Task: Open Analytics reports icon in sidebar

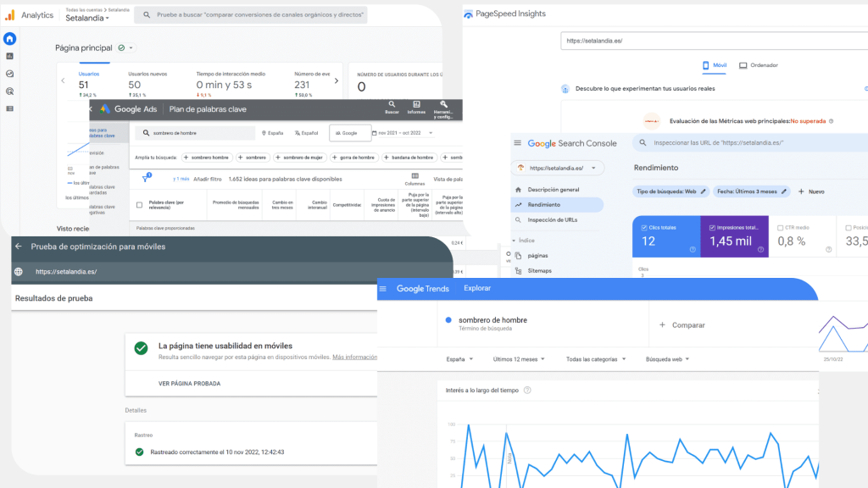Action: [9, 57]
